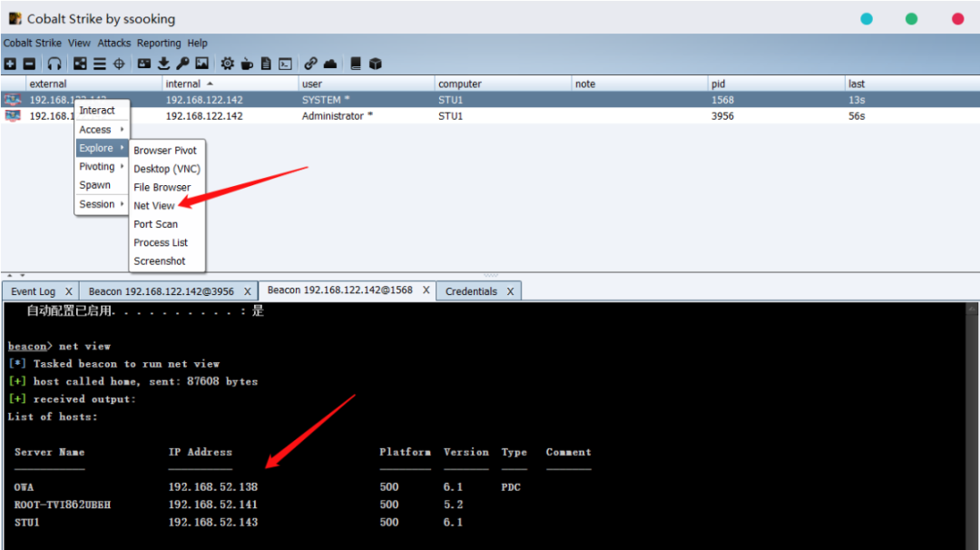This screenshot has height=550, width=980.
Task: Click the book help toolbar icon
Action: tap(356, 64)
